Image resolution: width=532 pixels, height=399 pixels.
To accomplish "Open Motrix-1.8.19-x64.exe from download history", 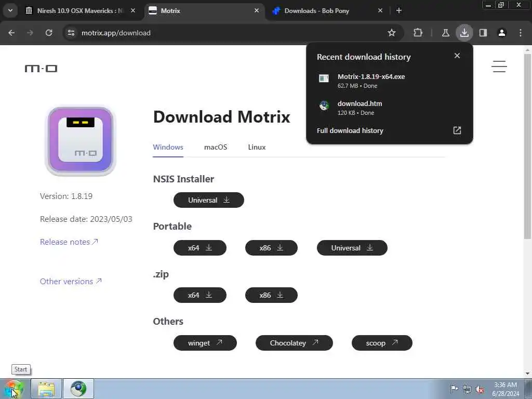I will [390, 81].
